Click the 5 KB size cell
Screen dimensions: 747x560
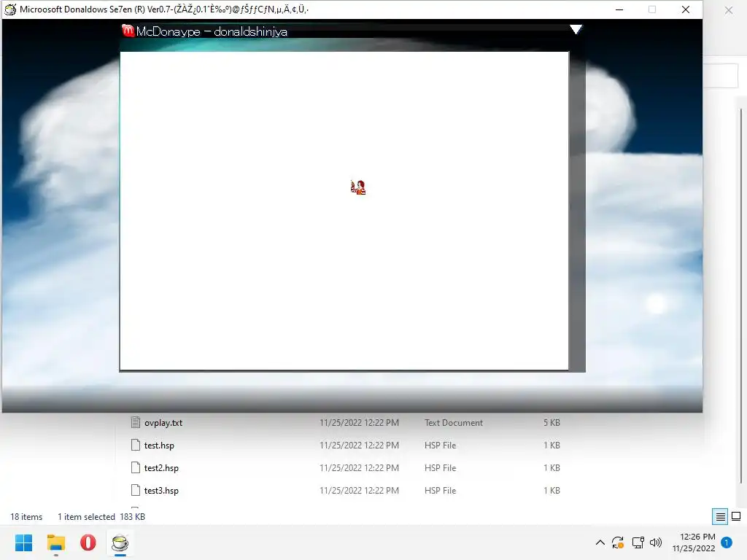click(x=551, y=422)
